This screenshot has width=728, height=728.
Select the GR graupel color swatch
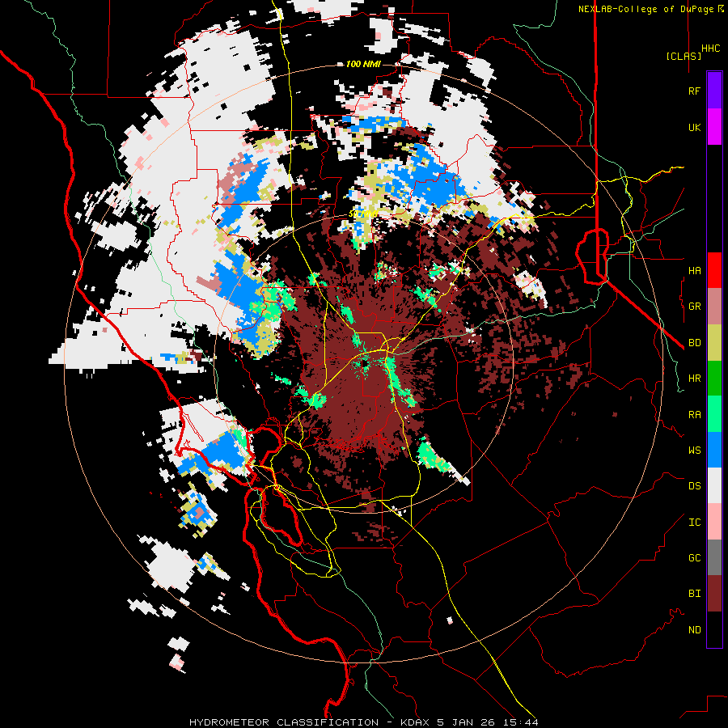714,307
